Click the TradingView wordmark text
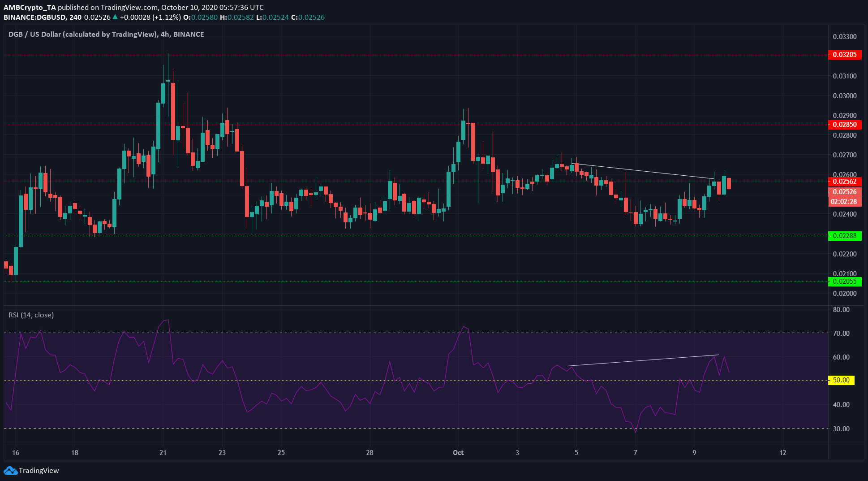The image size is (868, 481). point(39,471)
